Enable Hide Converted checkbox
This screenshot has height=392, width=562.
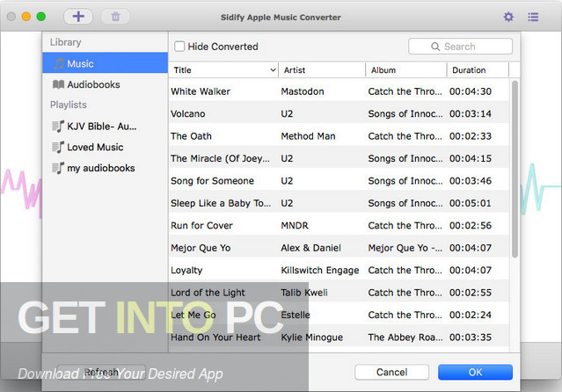point(179,47)
